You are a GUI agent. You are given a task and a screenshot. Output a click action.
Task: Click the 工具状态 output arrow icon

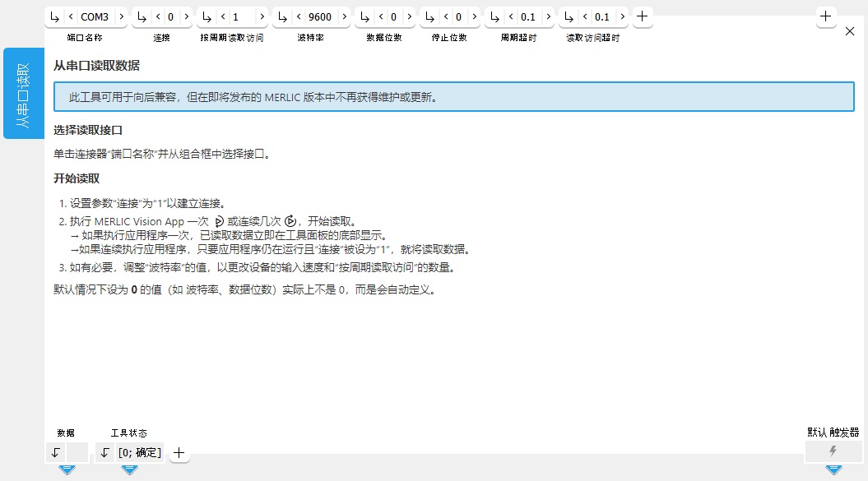click(x=105, y=452)
